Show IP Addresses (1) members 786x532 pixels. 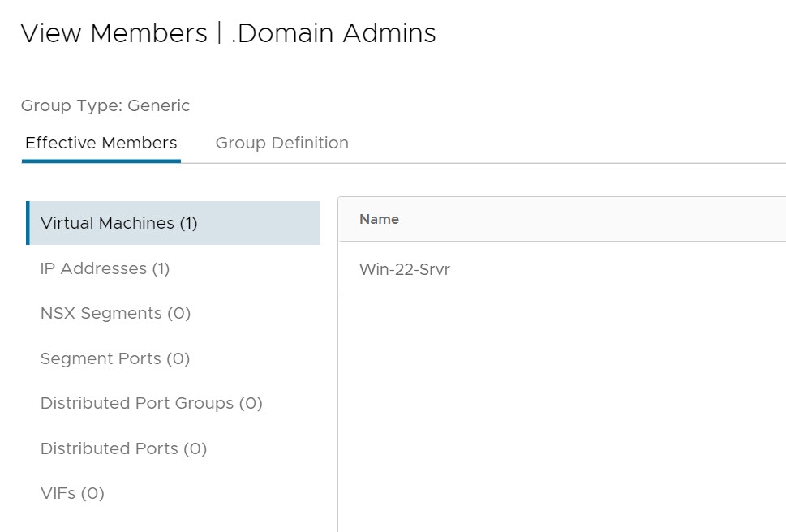(105, 268)
